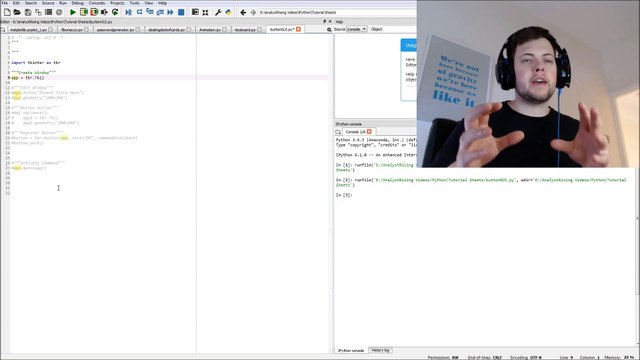Image resolution: width=640 pixels, height=360 pixels.
Task: Open Preferences with the wrench icon
Action: coord(218,12)
